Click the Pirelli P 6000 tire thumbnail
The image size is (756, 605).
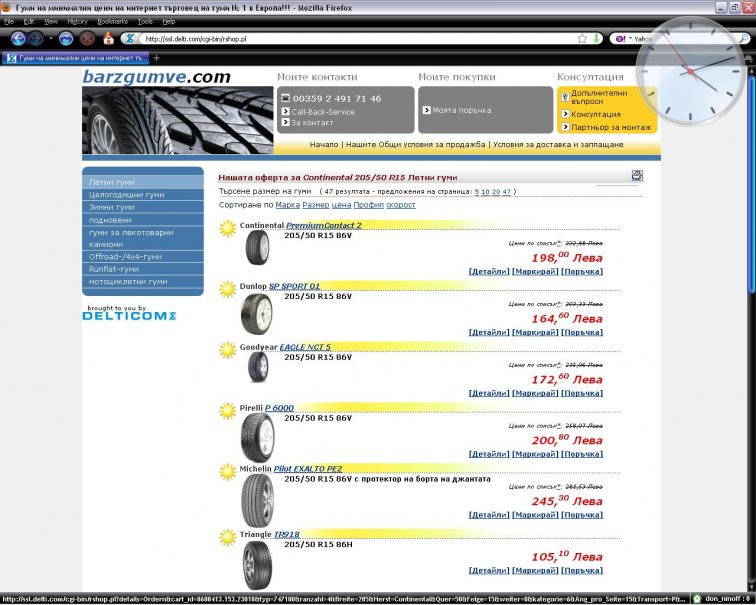[256, 436]
